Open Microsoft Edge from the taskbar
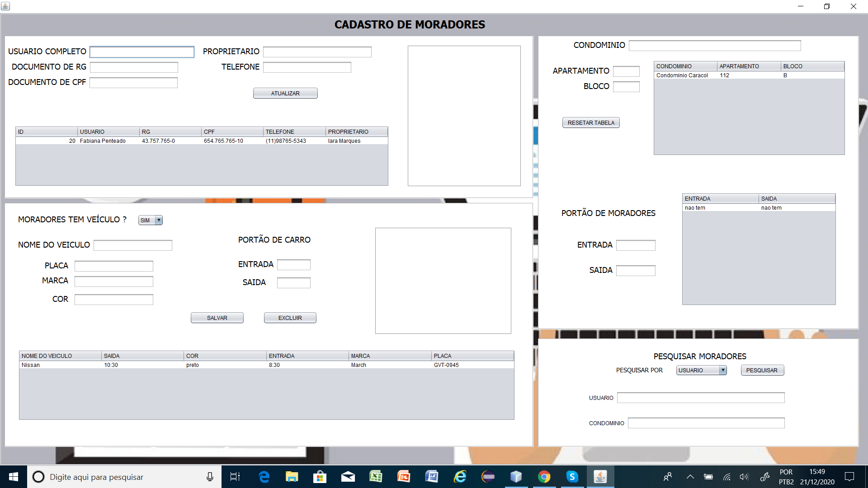Viewport: 868px width, 488px height. [x=264, y=477]
